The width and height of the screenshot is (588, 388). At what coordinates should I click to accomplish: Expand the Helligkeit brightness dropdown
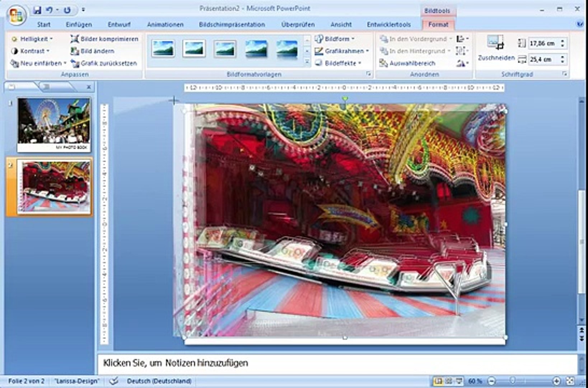[x=32, y=39]
